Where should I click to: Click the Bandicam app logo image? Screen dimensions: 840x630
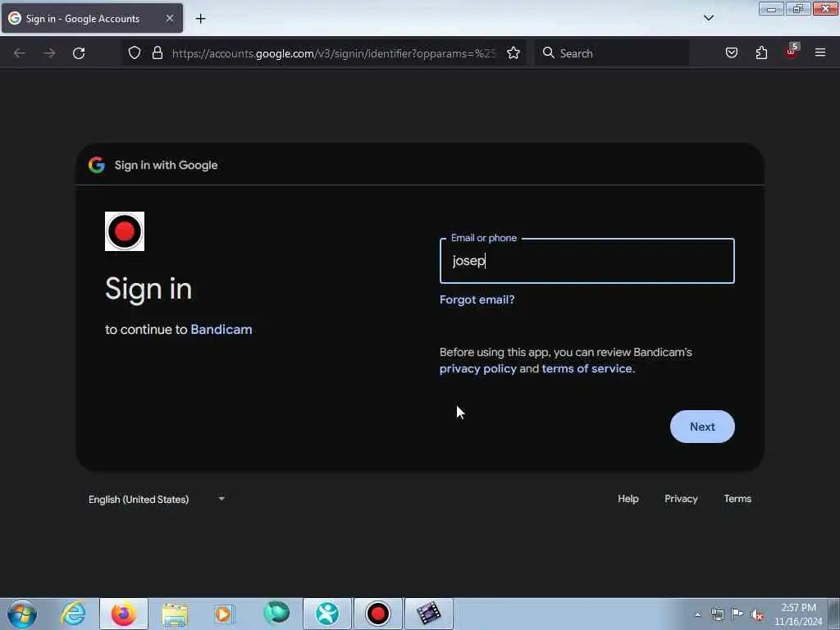pos(125,231)
